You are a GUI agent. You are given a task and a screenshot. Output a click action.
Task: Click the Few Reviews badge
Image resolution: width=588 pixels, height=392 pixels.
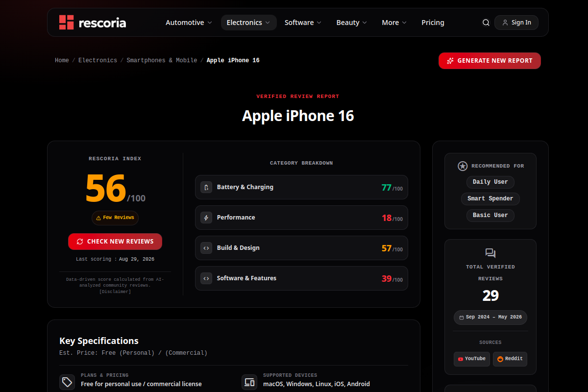point(115,218)
